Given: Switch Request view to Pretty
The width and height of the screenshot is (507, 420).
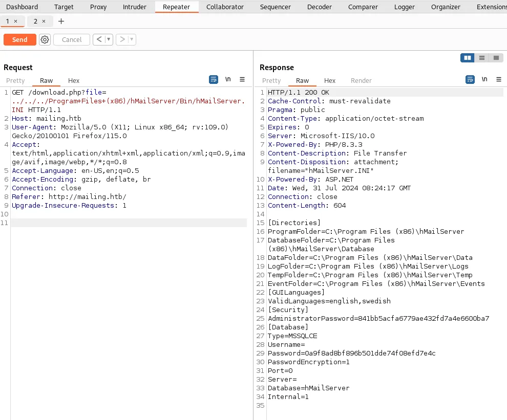Looking at the screenshot, I should [x=15, y=80].
